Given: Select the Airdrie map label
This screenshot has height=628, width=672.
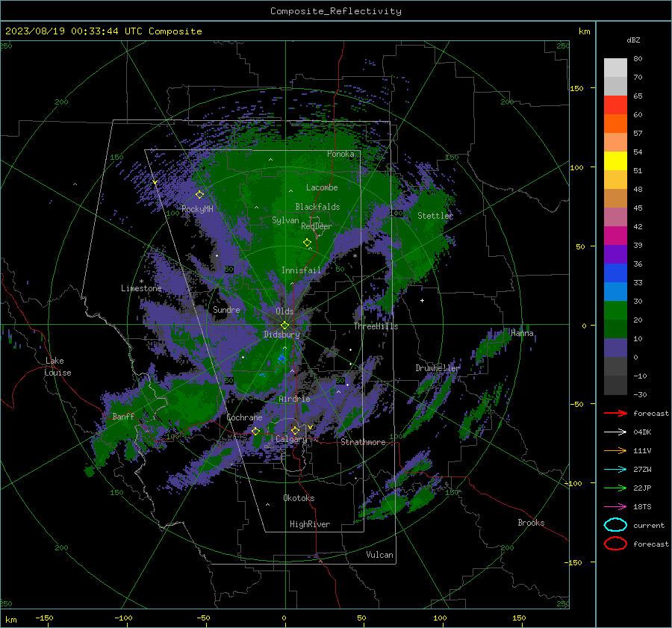Looking at the screenshot, I should (x=294, y=399).
